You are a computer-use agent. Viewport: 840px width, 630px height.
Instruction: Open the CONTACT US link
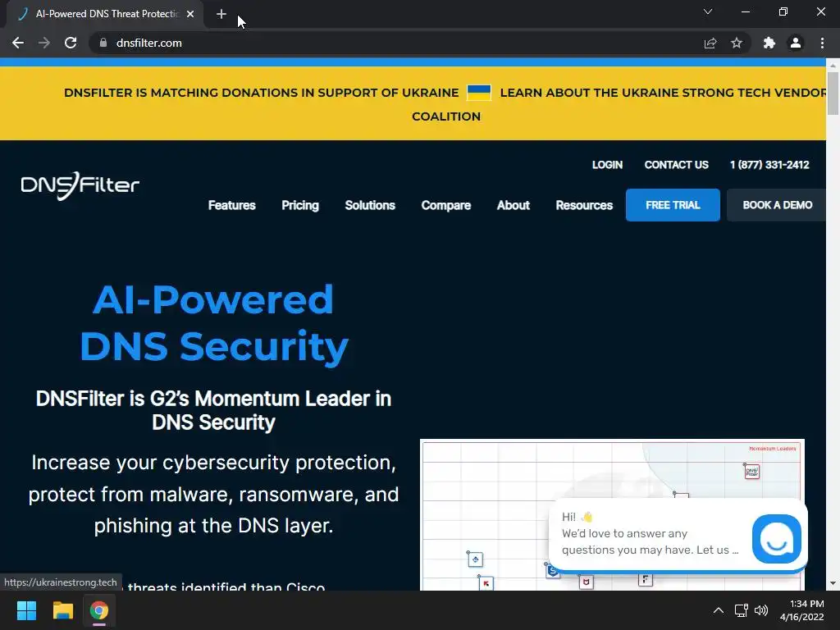pyautogui.click(x=676, y=165)
